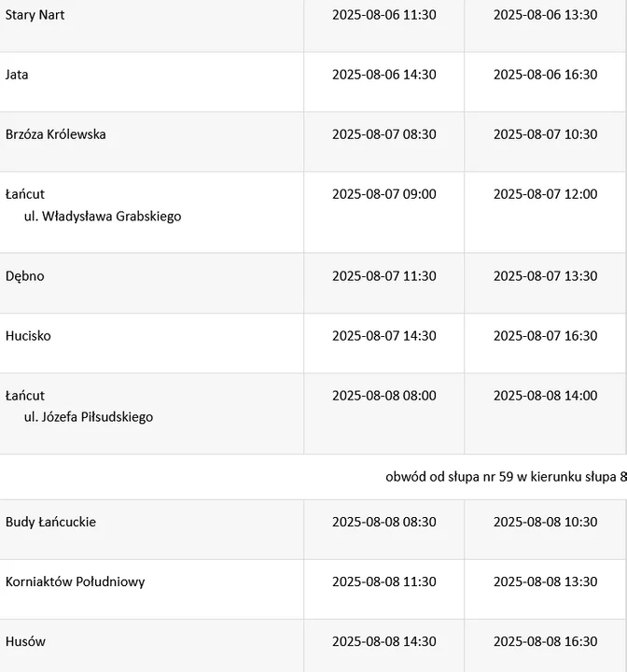Image resolution: width=627 pixels, height=672 pixels.
Task: Select end time 2025-08-08 16:30
Action: click(545, 641)
